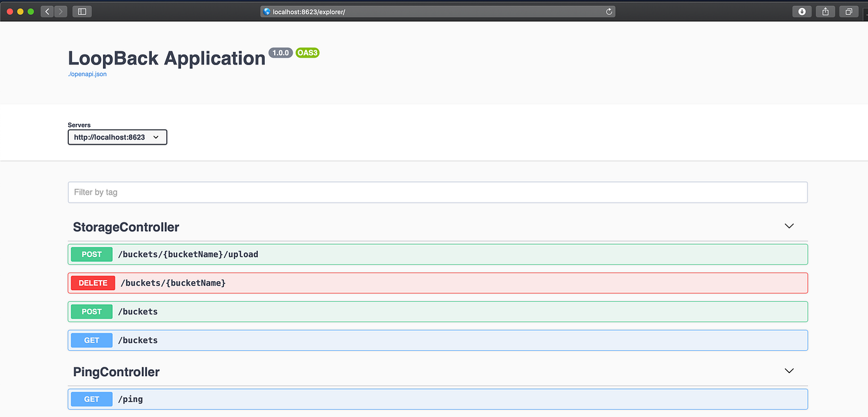868x417 pixels.
Task: Click the GET badge on /ping endpoint
Action: coord(91,399)
